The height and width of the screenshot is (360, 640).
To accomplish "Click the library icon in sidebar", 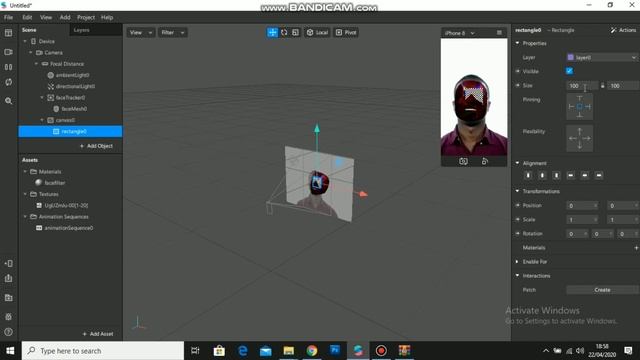I will pos(9,298).
